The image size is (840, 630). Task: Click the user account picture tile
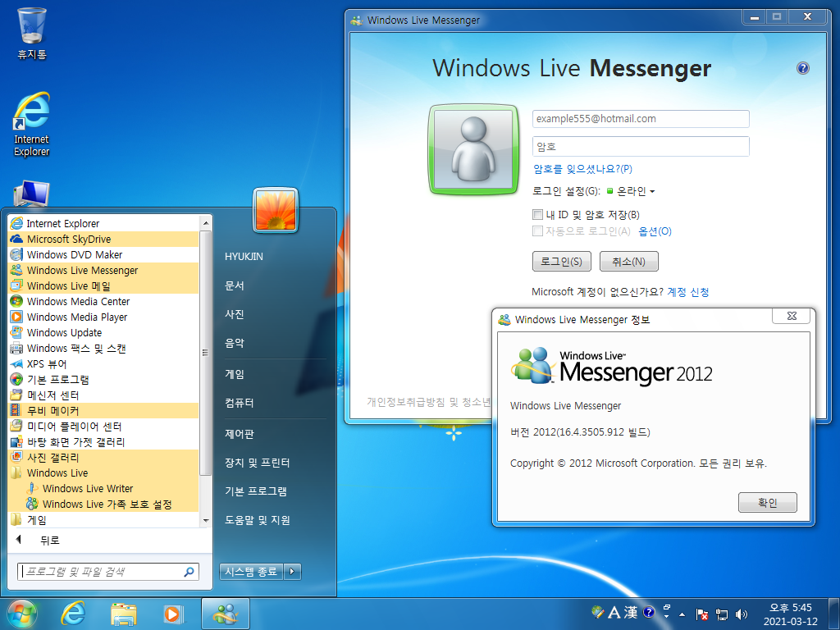[276, 210]
